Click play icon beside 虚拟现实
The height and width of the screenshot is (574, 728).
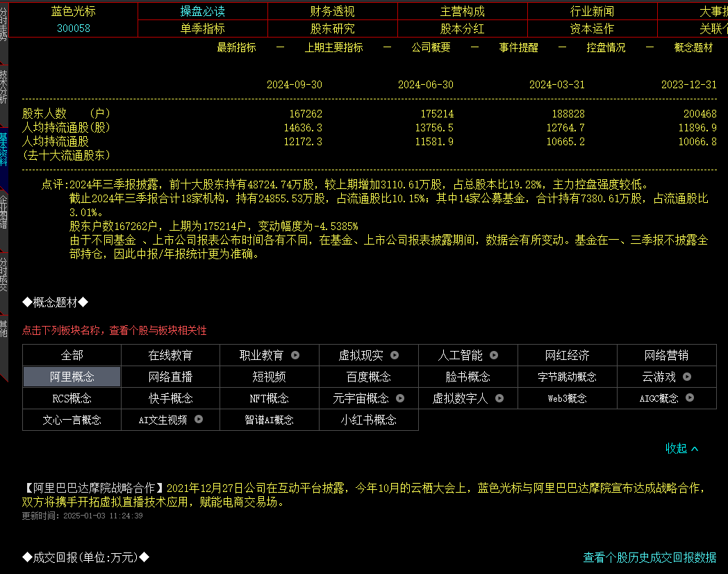pyautogui.click(x=395, y=355)
